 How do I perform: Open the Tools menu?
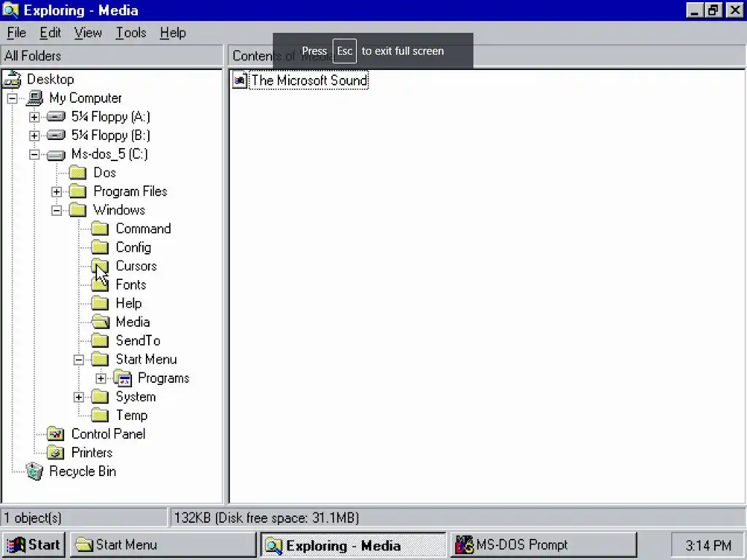point(131,33)
